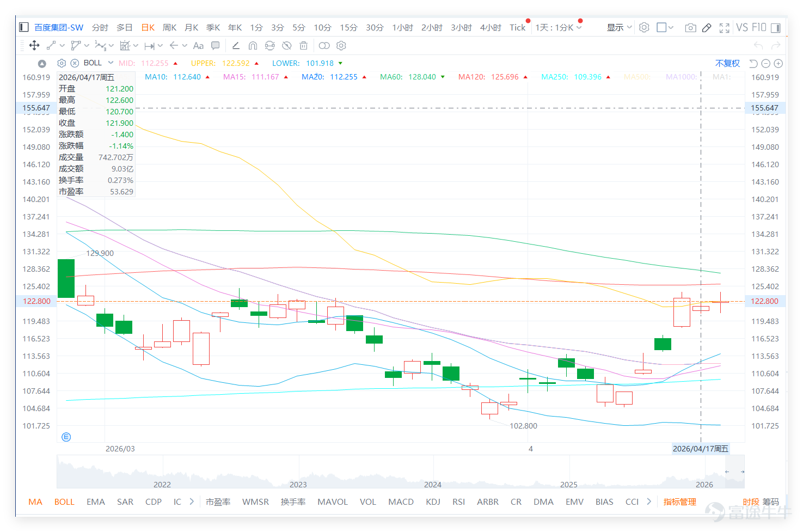This screenshot has width=803, height=532.
Task: Select the polygon shape drawing tool
Action: coord(76,46)
